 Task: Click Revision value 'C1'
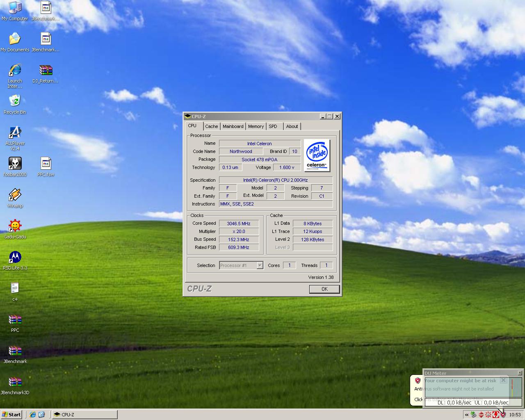322,196
